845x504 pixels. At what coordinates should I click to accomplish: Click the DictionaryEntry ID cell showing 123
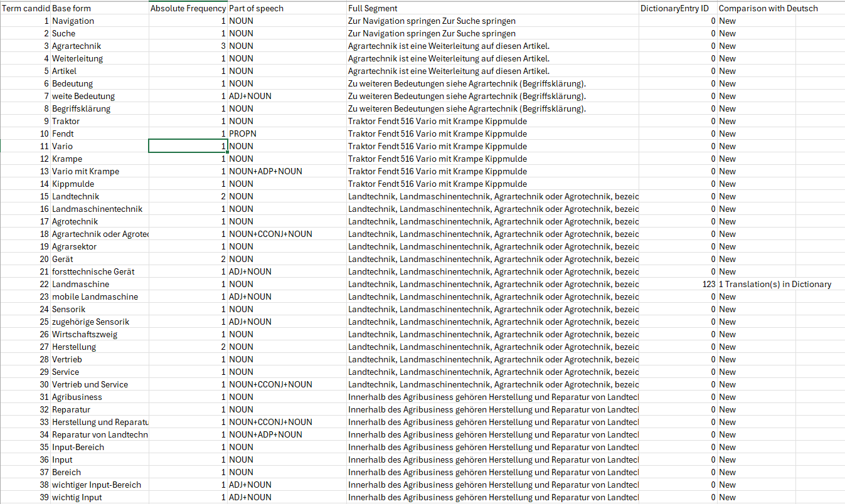678,284
